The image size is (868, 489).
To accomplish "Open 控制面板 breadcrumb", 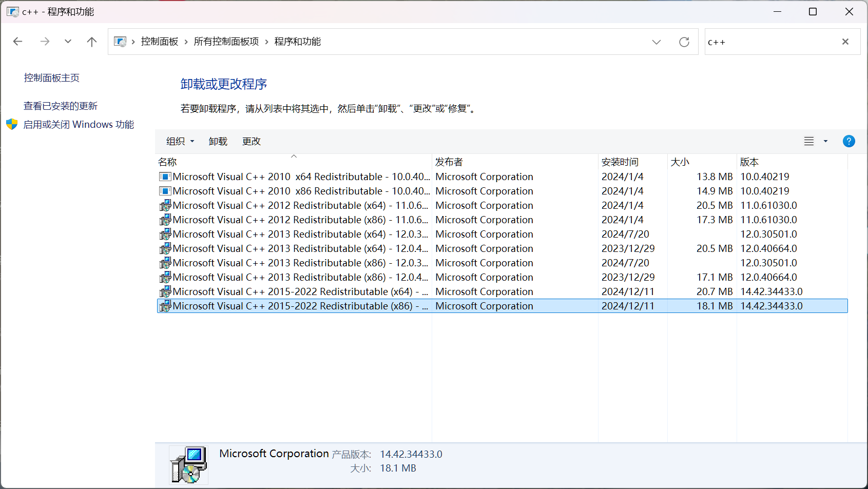I will (160, 42).
